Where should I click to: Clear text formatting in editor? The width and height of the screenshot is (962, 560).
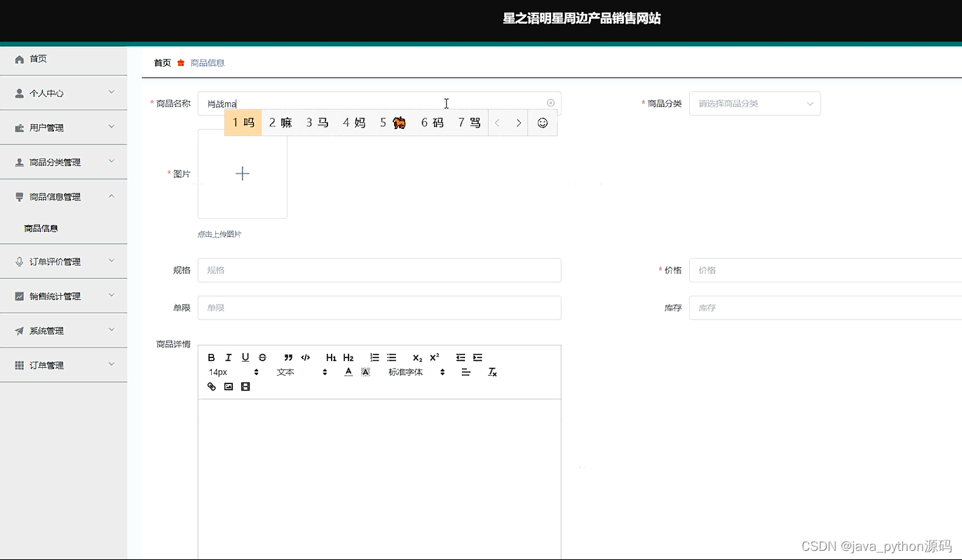point(492,372)
